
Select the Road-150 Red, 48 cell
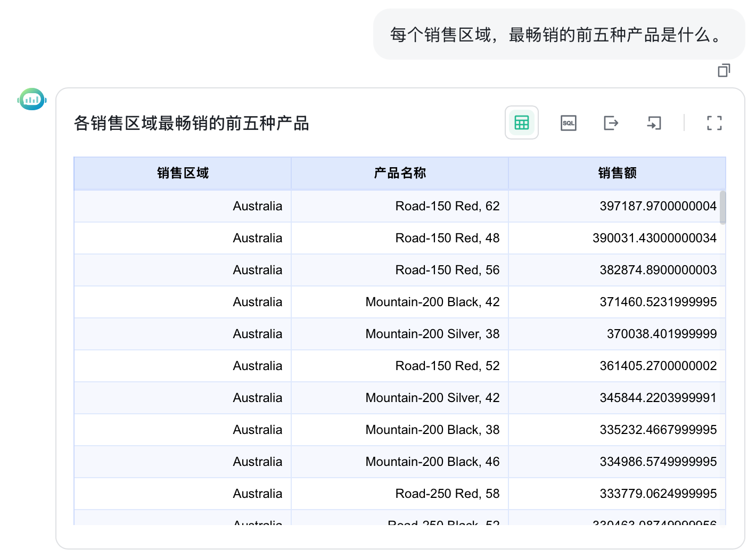(400, 238)
